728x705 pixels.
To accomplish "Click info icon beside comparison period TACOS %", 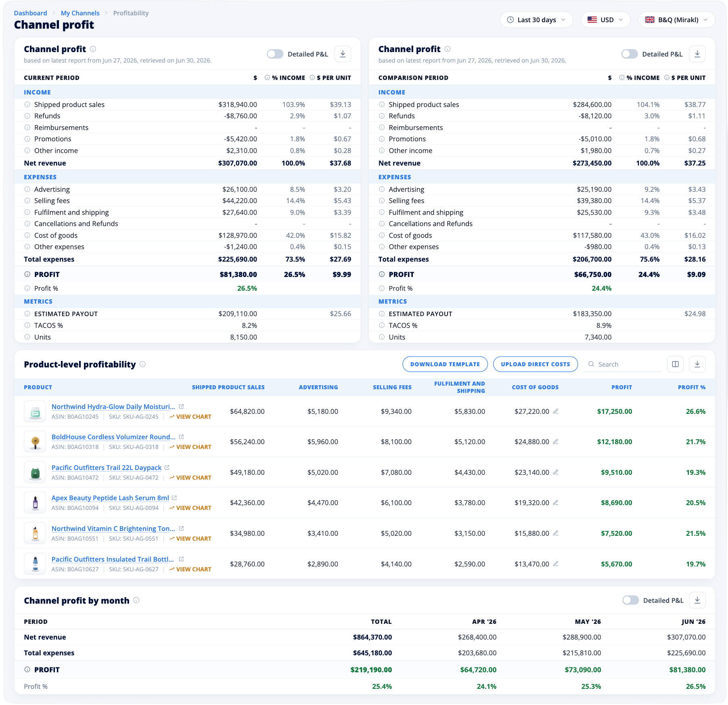I will tap(382, 325).
